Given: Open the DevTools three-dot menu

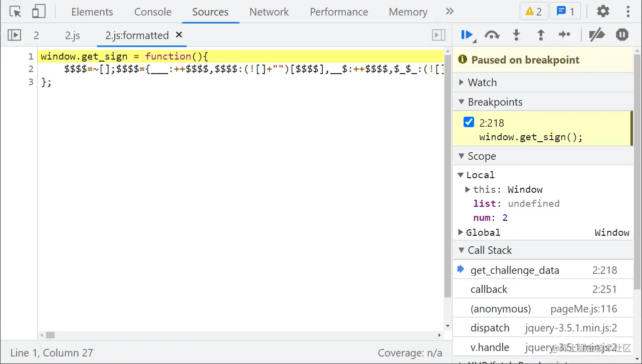Looking at the screenshot, I should click(x=628, y=12).
